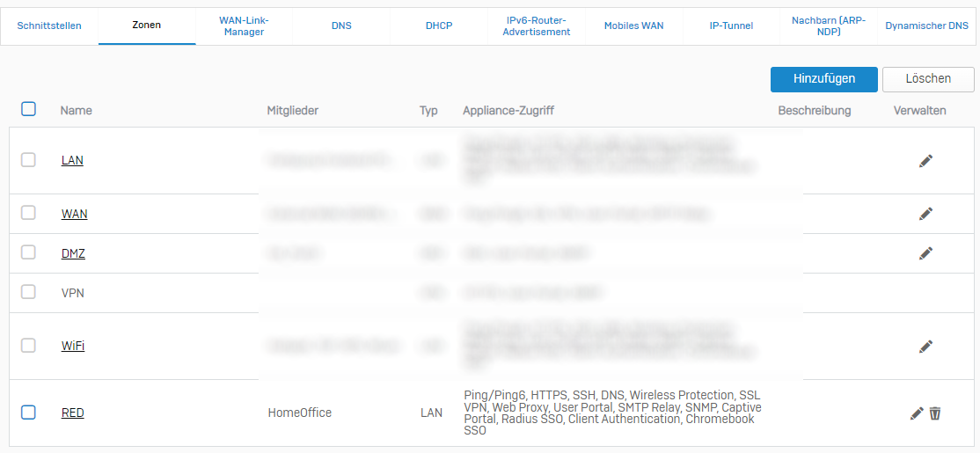Check the VPN zone checkbox
Screen dimensions: 980x453
pyautogui.click(x=28, y=292)
